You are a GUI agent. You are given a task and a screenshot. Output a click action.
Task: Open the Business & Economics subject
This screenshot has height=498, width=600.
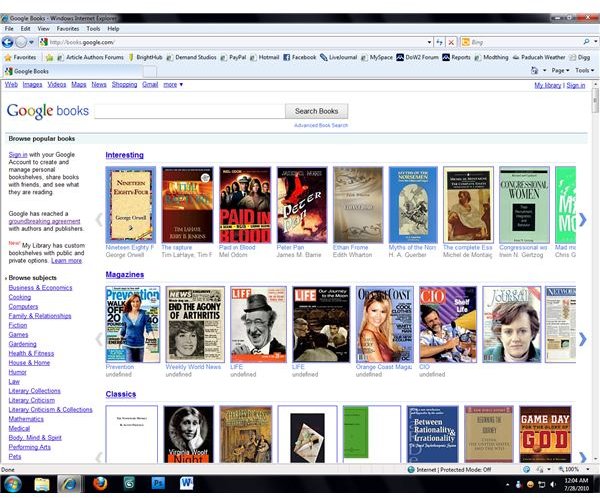(x=40, y=288)
